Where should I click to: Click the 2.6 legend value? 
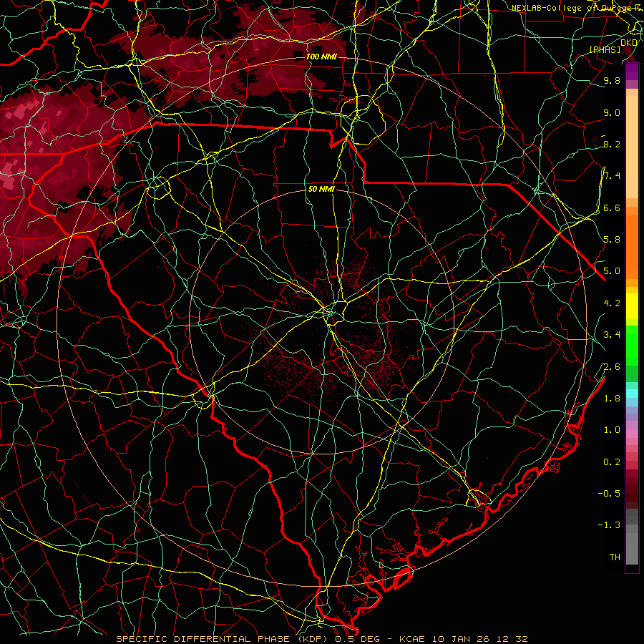(612, 366)
